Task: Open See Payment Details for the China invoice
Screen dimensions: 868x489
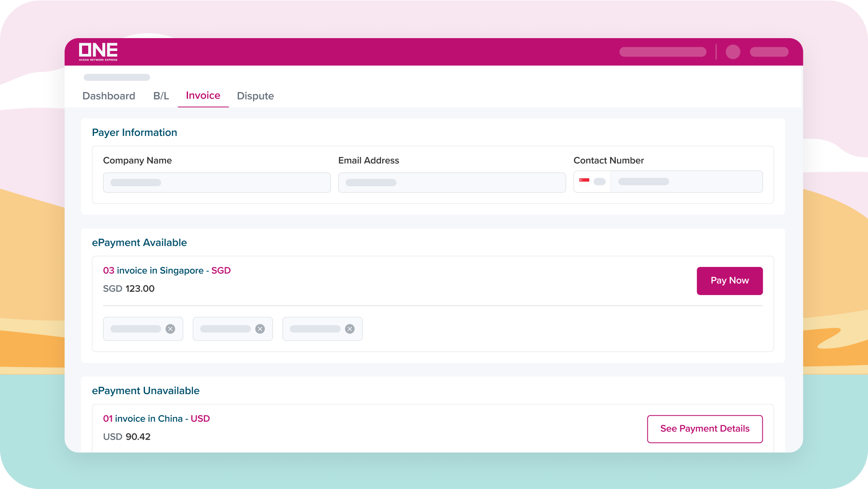Action: click(705, 429)
